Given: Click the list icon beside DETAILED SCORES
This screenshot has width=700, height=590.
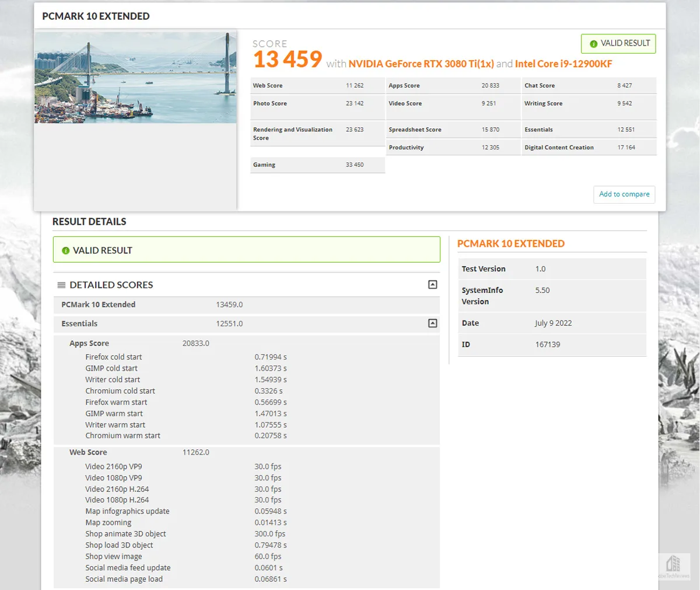Looking at the screenshot, I should (x=61, y=285).
